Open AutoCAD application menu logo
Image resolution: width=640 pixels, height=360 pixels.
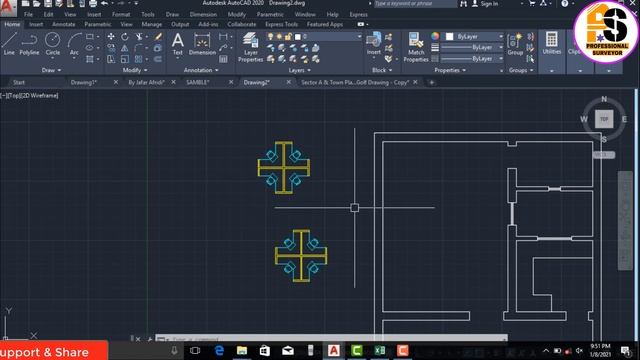pyautogui.click(x=7, y=7)
